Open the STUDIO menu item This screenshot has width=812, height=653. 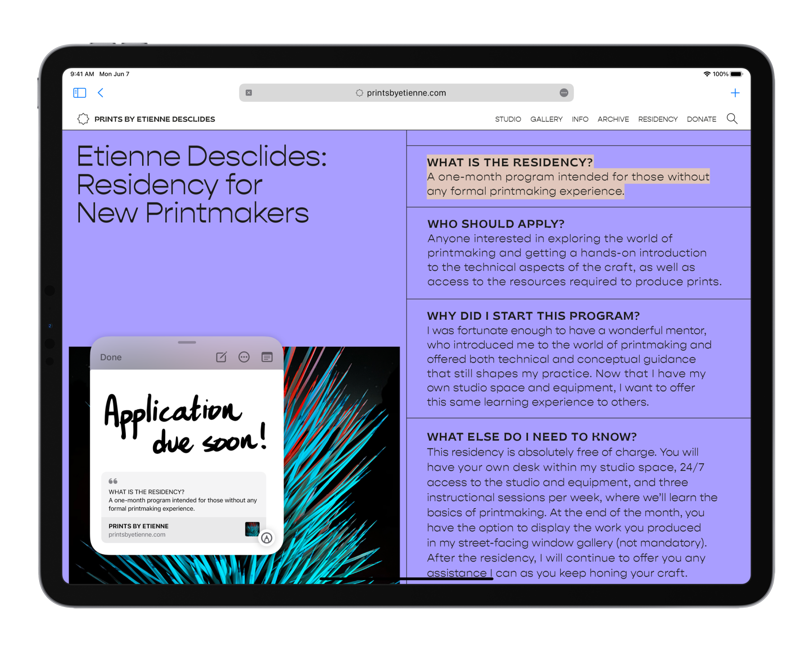(x=508, y=119)
